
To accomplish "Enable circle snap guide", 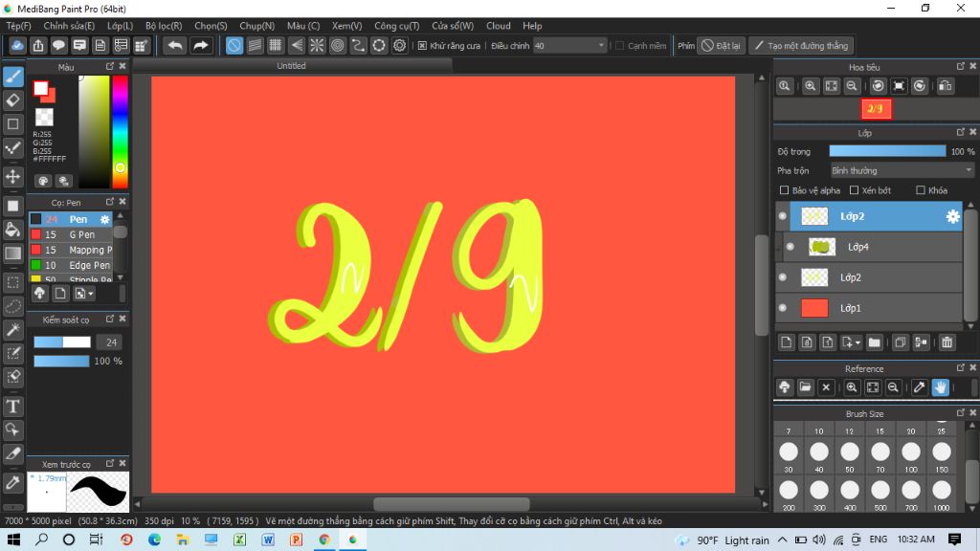I will click(x=338, y=46).
